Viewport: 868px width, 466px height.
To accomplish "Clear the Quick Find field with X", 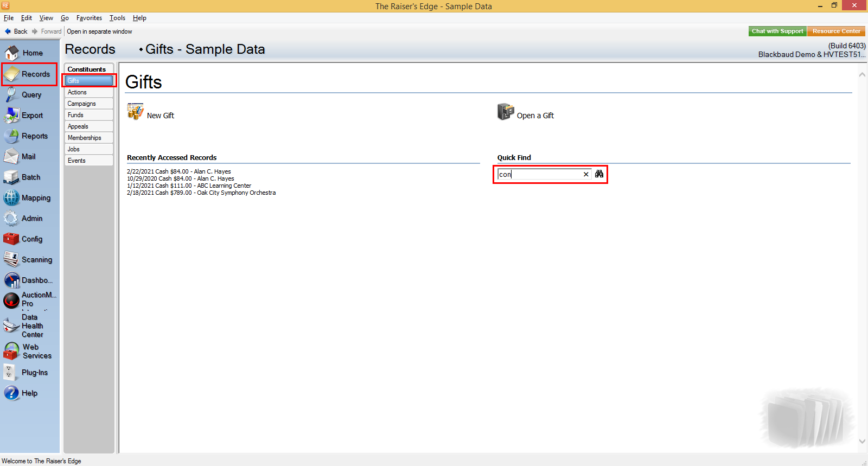I will (586, 174).
